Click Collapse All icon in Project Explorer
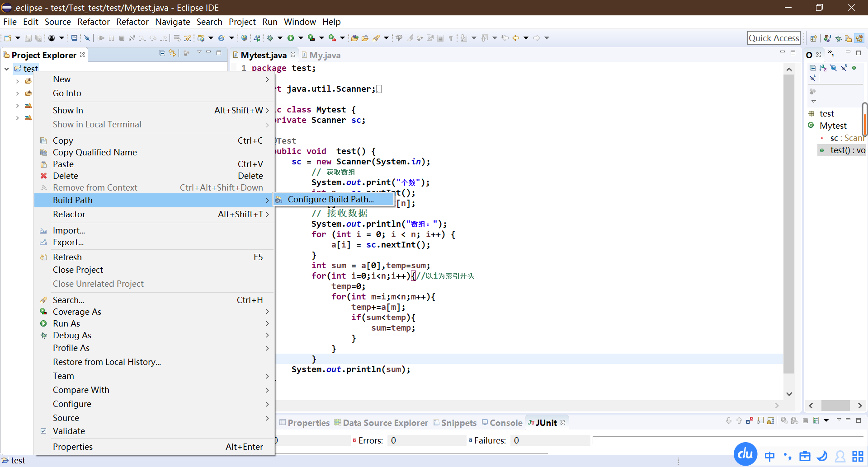Screen dimensions: 868x467 click(x=162, y=53)
